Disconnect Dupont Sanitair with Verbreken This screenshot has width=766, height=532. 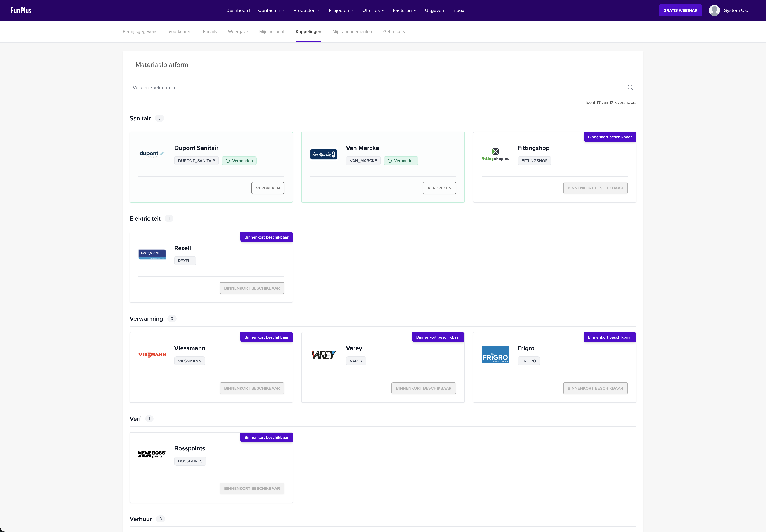267,188
